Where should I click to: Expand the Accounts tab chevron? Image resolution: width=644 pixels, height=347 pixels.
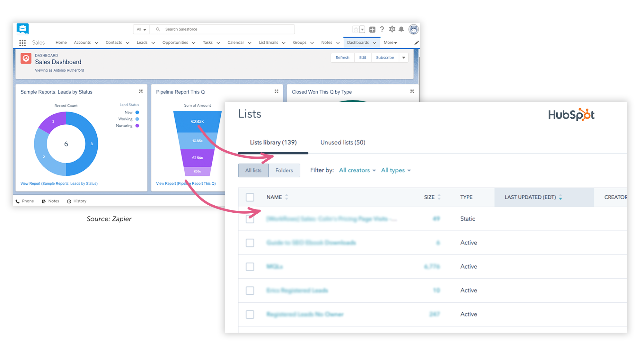click(x=96, y=43)
